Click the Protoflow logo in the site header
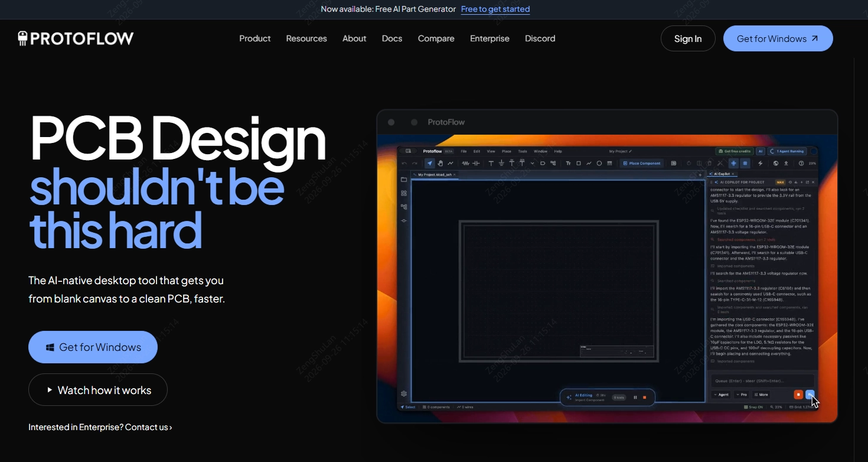This screenshot has height=462, width=868. (x=76, y=38)
